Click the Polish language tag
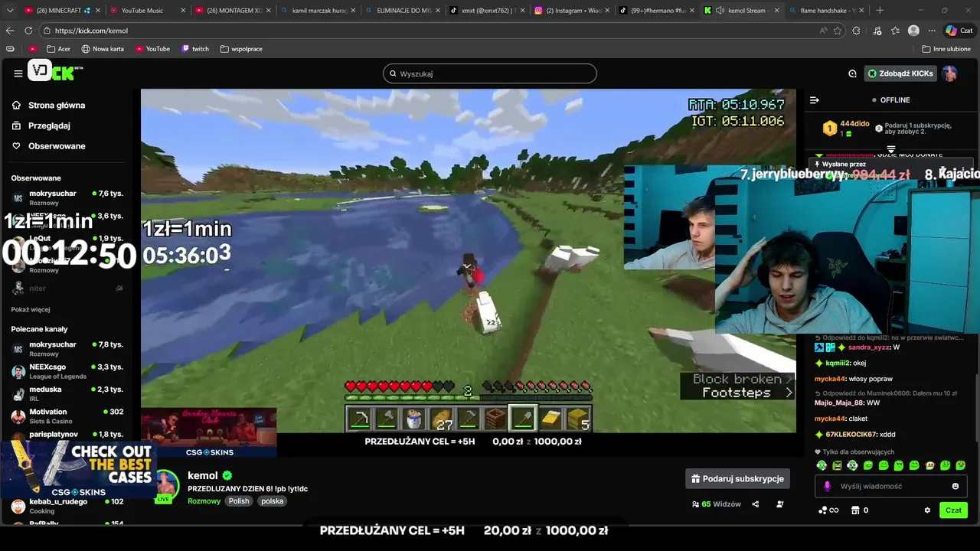 click(x=239, y=501)
